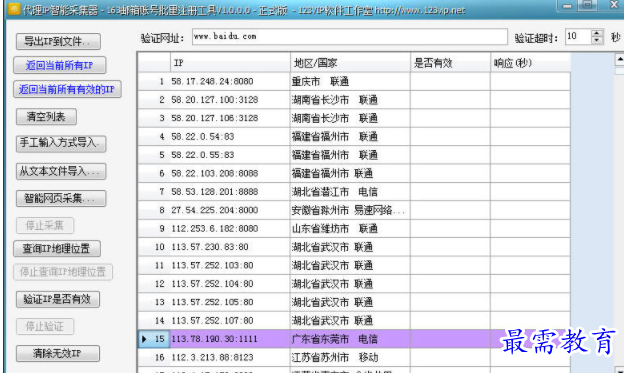Click the scrollbar up arrow
The image size is (624, 373).
[619, 59]
